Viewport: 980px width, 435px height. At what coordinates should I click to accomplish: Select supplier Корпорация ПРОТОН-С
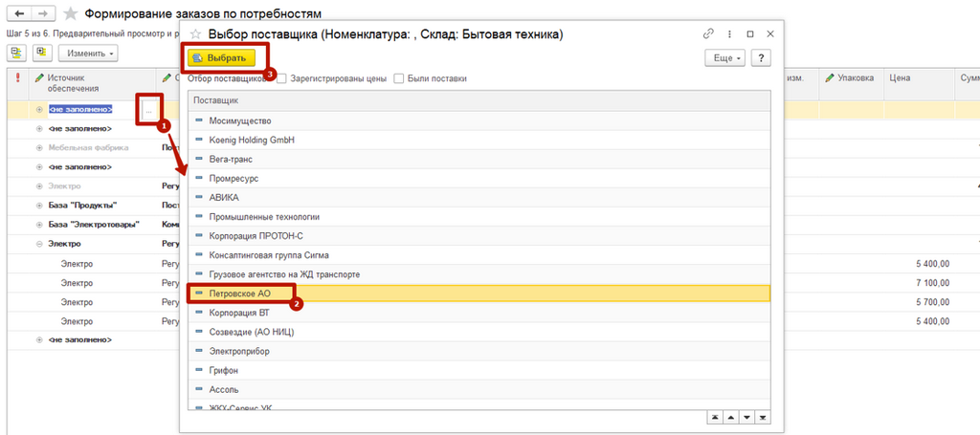(479, 236)
